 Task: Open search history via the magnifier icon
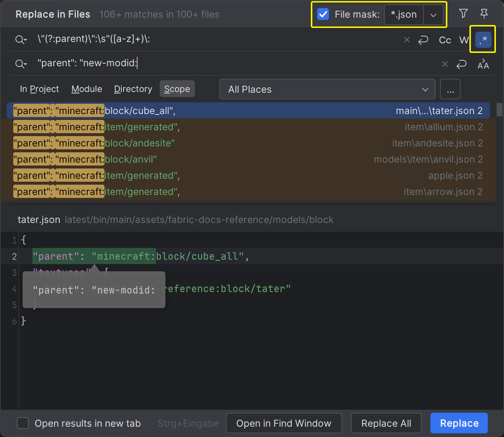click(x=21, y=39)
